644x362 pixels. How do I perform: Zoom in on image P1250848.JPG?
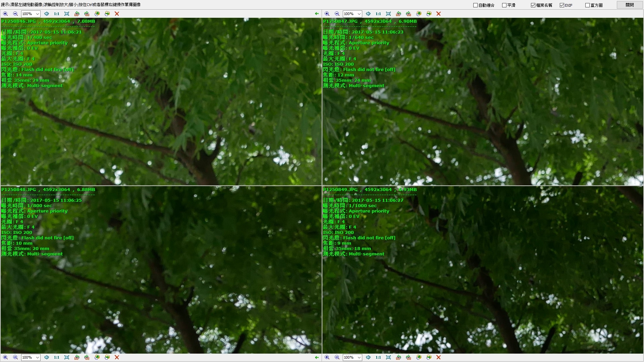[x=5, y=357]
